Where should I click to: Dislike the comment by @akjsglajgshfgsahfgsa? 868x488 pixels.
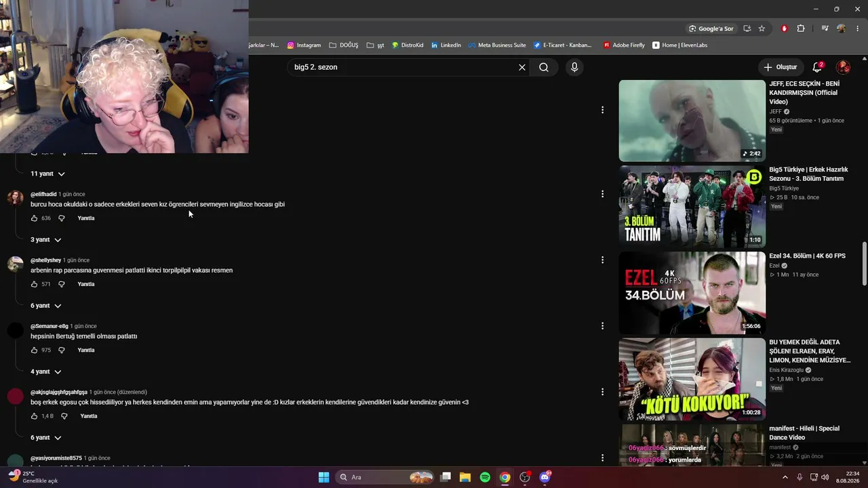[x=64, y=416]
